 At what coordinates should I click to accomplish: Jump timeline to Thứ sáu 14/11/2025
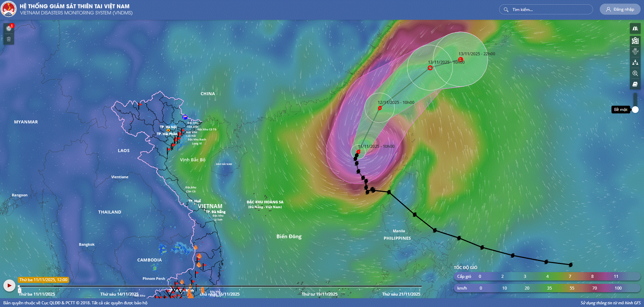point(119,294)
